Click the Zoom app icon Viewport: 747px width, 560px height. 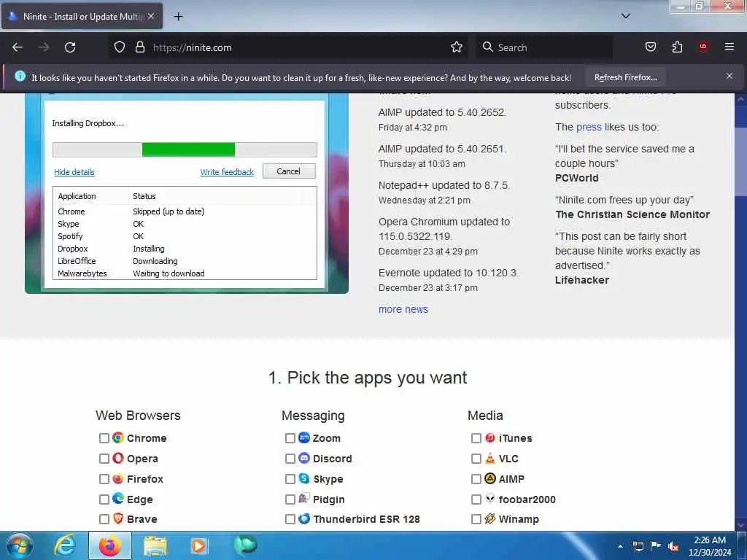pyautogui.click(x=304, y=437)
